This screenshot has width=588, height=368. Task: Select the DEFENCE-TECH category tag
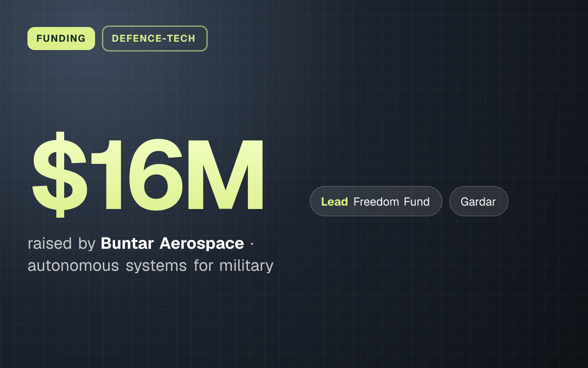click(x=155, y=38)
